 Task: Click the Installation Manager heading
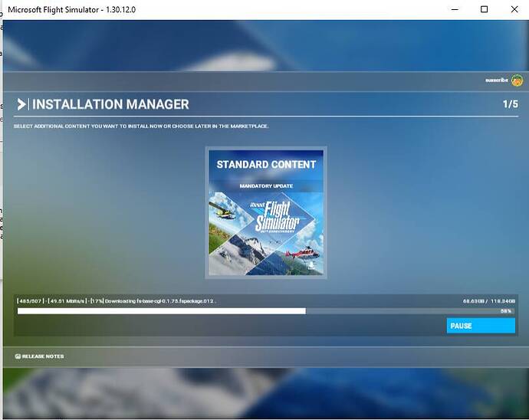click(x=110, y=104)
